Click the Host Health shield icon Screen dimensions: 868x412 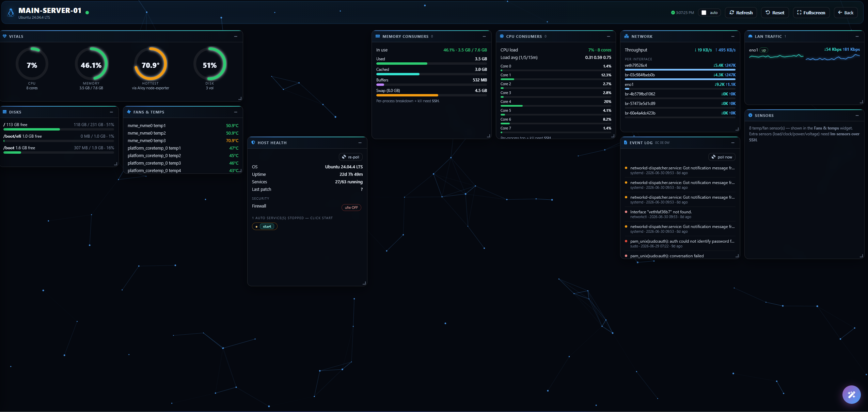point(253,142)
